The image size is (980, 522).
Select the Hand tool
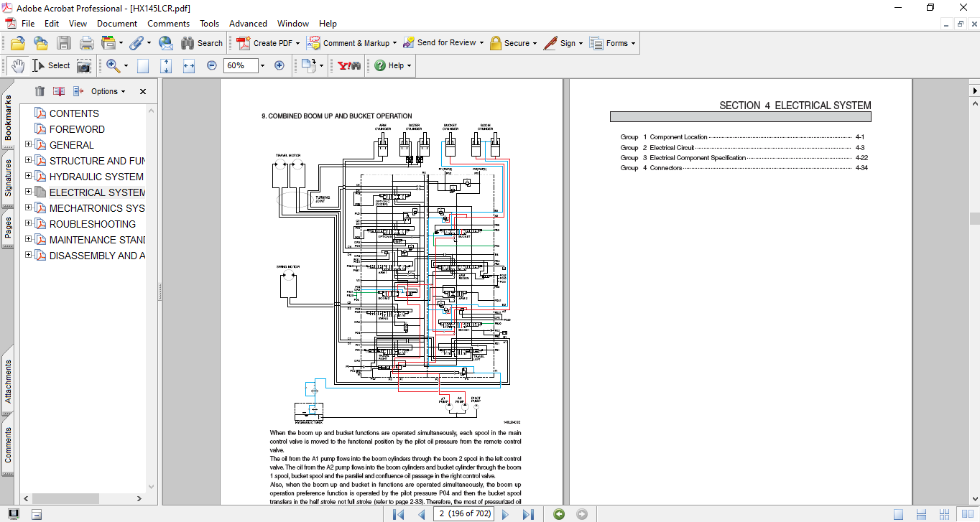coord(17,65)
